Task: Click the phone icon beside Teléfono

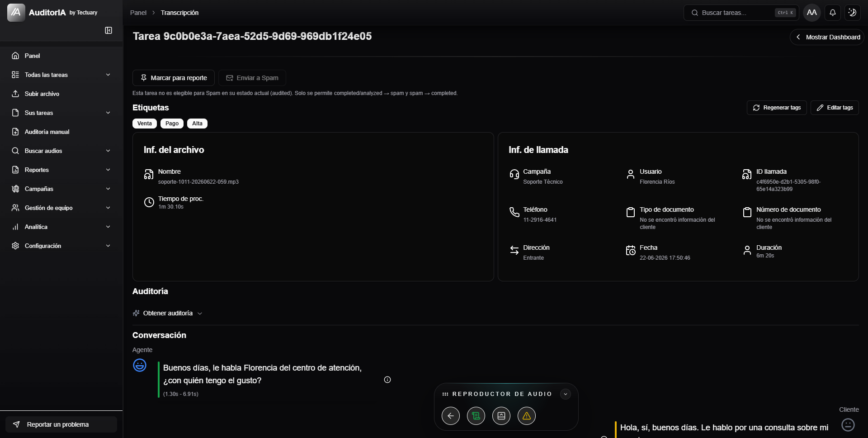Action: point(514,212)
